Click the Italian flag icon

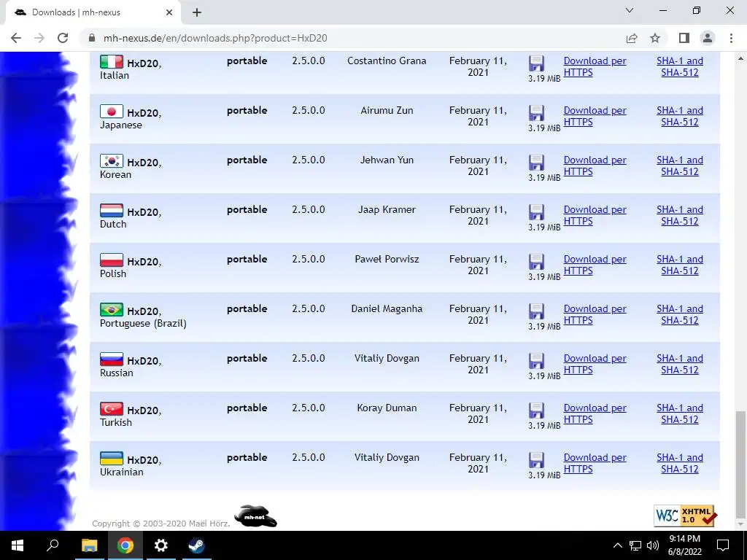[112, 61]
